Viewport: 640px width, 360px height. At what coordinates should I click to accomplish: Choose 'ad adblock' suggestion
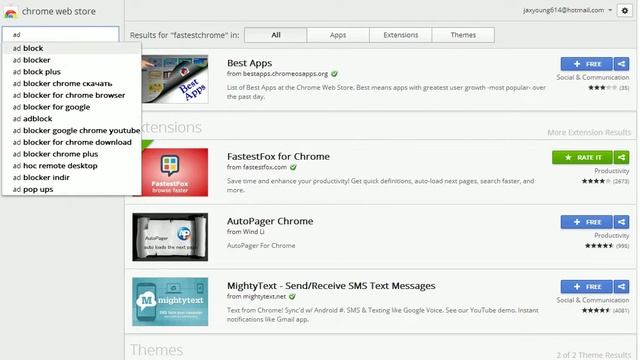pos(72,119)
